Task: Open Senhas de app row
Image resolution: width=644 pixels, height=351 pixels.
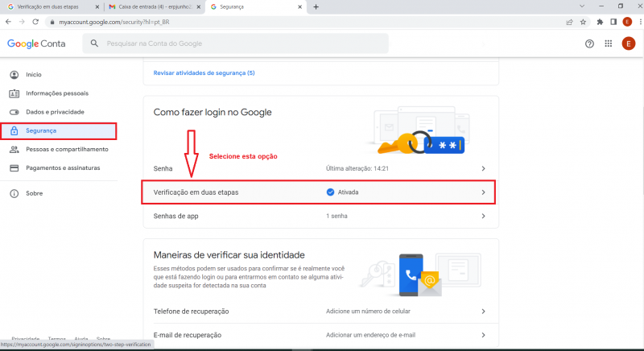Action: point(320,216)
